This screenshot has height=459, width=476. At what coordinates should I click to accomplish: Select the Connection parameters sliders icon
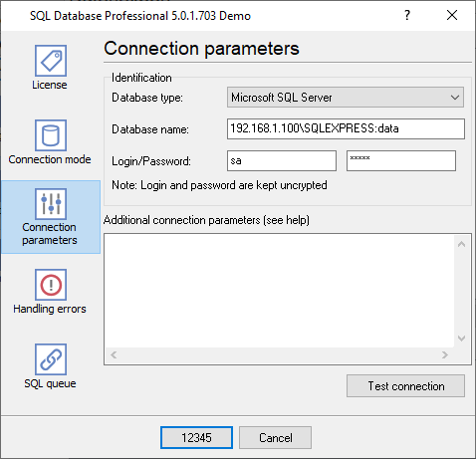(x=51, y=204)
